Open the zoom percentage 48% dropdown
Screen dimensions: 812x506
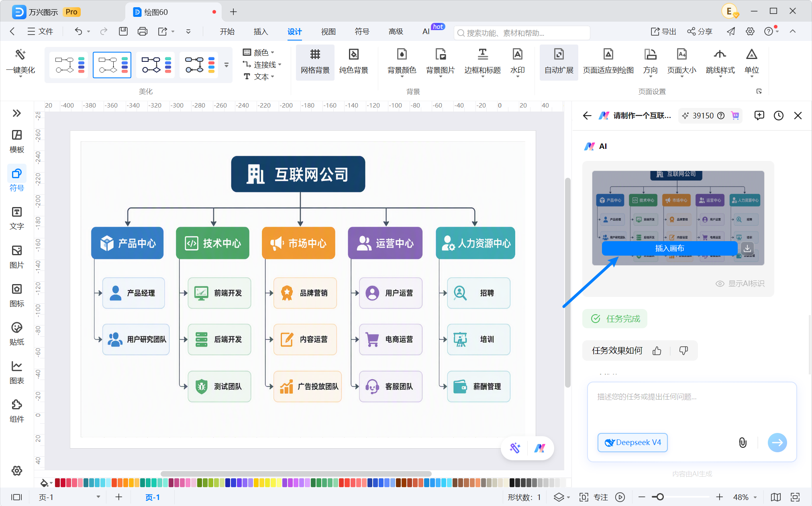(745, 497)
